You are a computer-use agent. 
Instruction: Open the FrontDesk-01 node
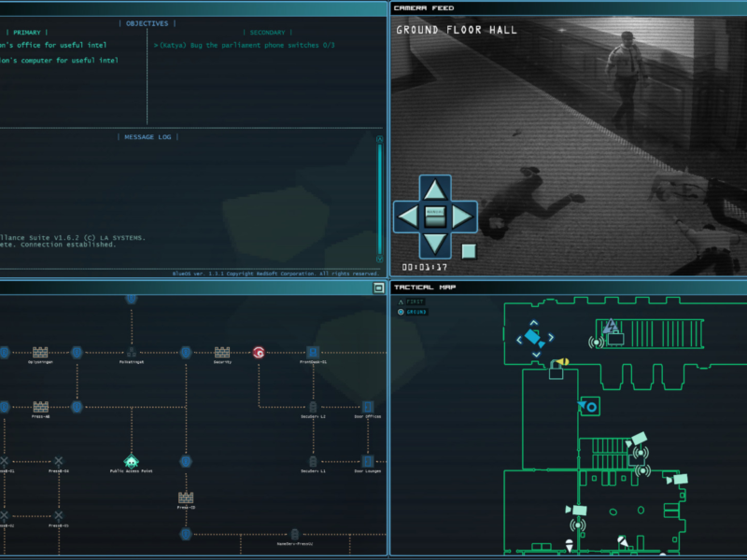(312, 350)
